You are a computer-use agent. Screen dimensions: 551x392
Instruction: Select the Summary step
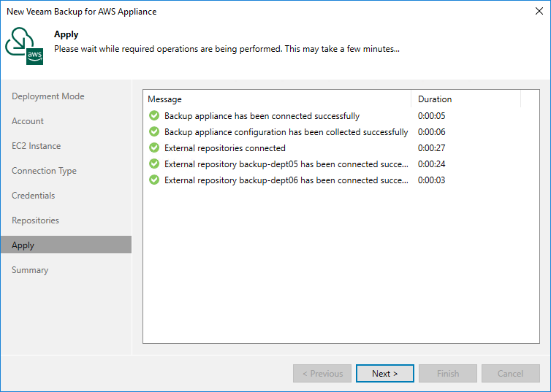click(x=30, y=270)
